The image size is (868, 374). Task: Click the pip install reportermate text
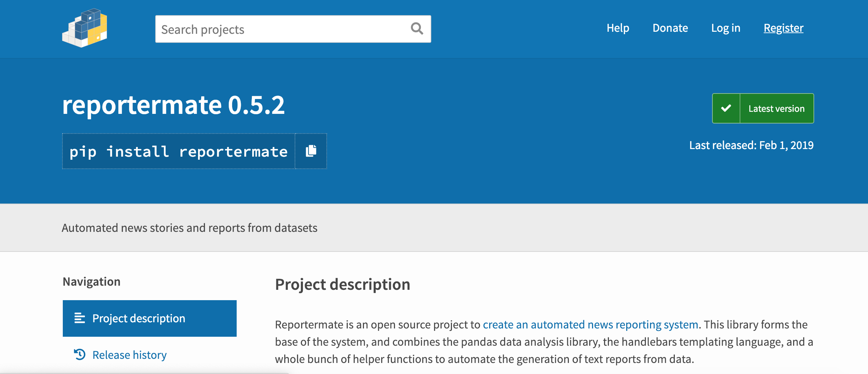coord(178,152)
